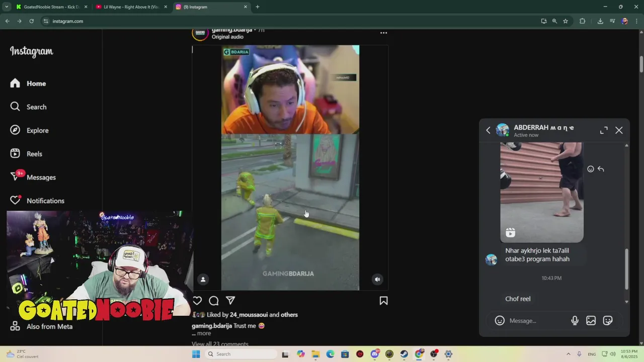
Task: Close the Instagram tab
Action: (246, 7)
